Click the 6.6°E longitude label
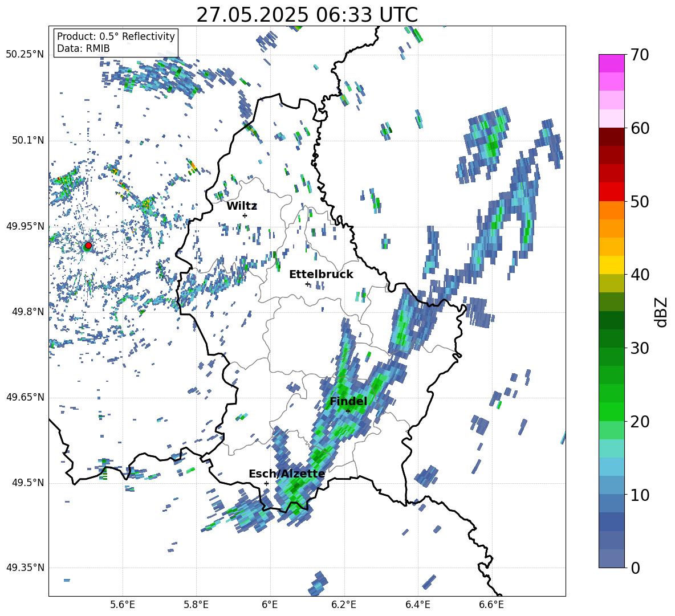Viewport: 675px width, 616px height. (491, 605)
